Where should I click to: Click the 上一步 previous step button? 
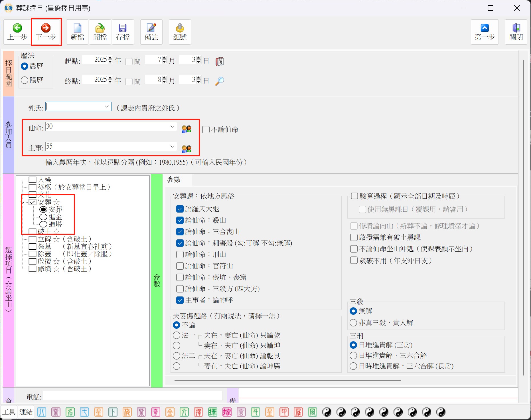click(x=17, y=32)
